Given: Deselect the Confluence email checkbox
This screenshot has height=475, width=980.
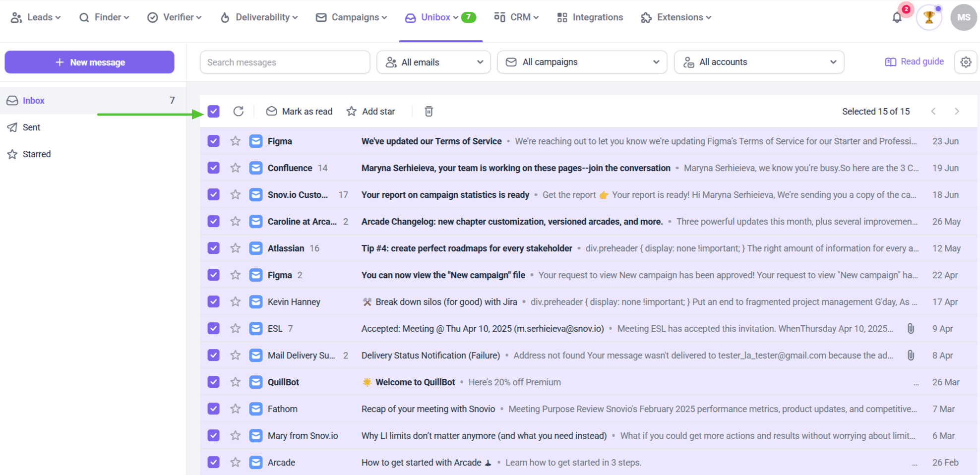Looking at the screenshot, I should tap(214, 168).
